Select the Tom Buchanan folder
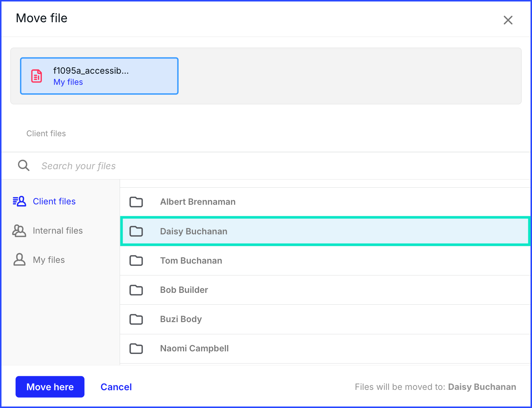 (326, 261)
